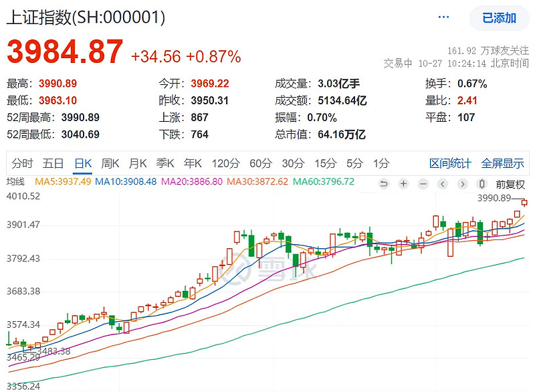This screenshot has width=535, height=392.
Task: Click the MA5:3937.49 indicator
Action: (63, 181)
